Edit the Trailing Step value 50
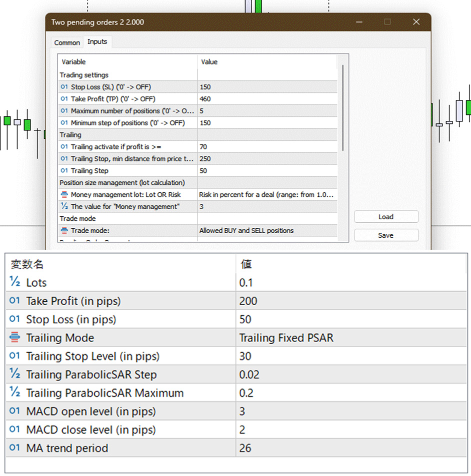The image size is (471, 476). point(267,171)
